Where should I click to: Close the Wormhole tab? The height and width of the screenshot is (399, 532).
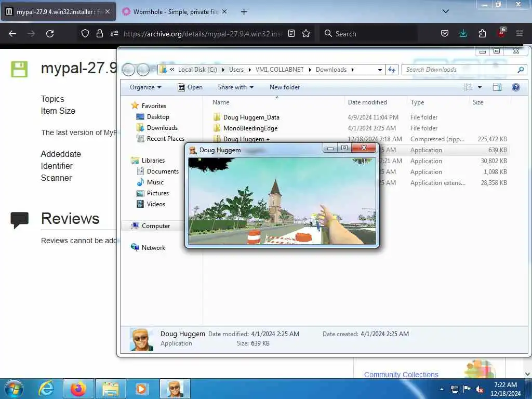(x=224, y=11)
